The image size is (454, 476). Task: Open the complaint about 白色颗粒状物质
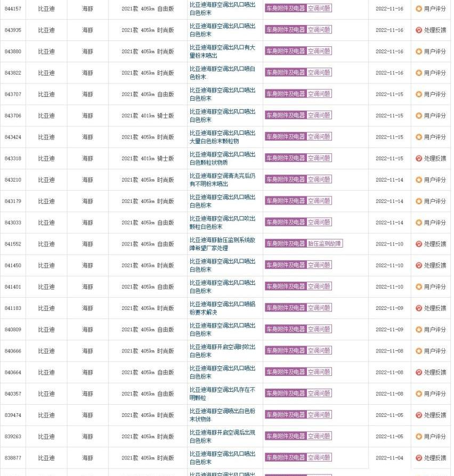[222, 159]
